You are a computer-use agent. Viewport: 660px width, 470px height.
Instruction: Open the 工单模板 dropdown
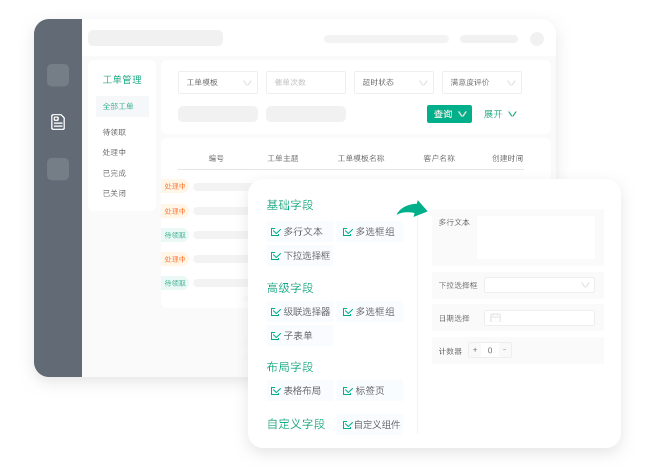coord(217,82)
